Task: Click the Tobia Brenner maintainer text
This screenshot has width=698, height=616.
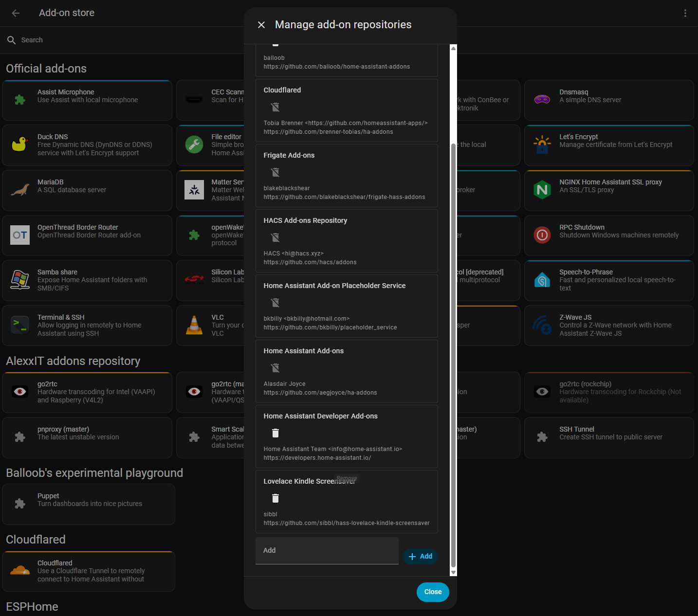Action: click(x=346, y=123)
